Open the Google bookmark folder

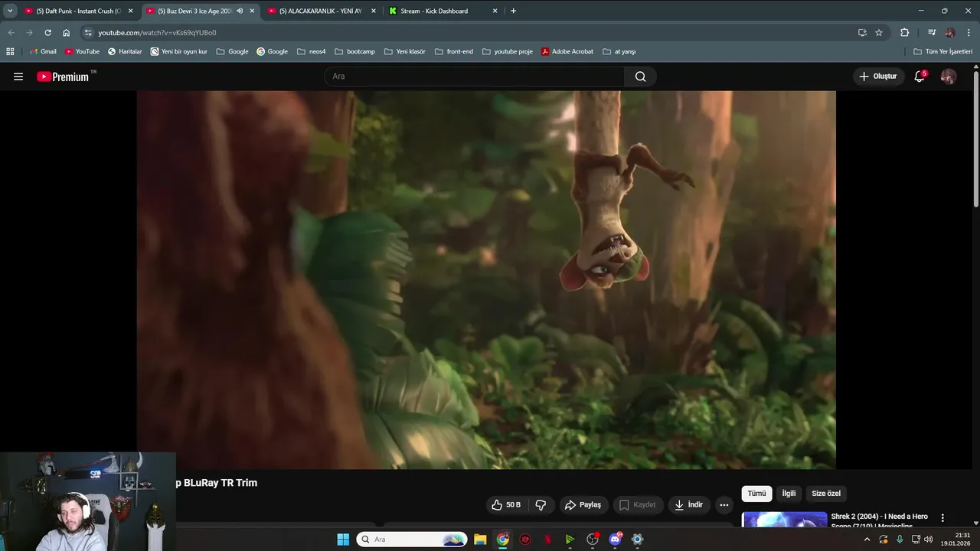232,51
